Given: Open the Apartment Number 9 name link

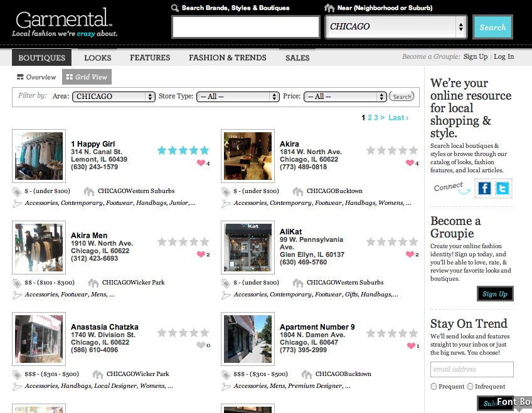Looking at the screenshot, I should point(317,327).
